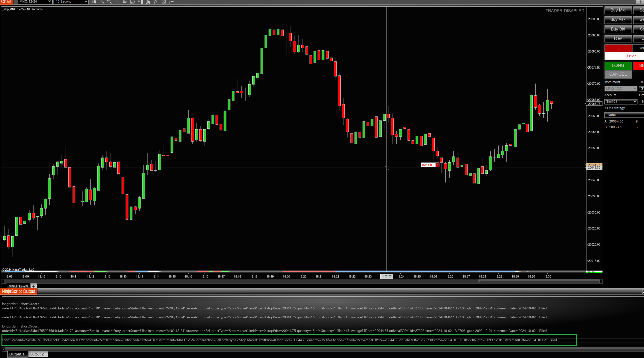Open the list-style toolbar icon

tap(171, 2)
